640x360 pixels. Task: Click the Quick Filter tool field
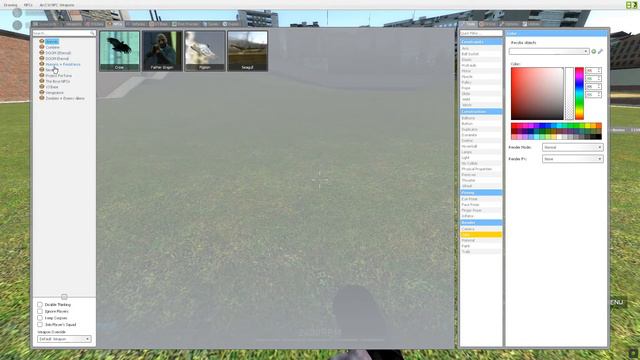click(x=481, y=33)
